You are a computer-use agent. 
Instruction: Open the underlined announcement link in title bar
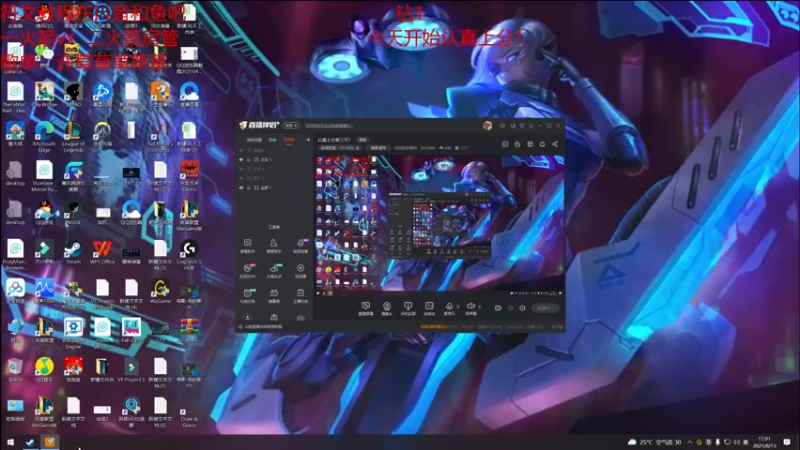coord(329,126)
